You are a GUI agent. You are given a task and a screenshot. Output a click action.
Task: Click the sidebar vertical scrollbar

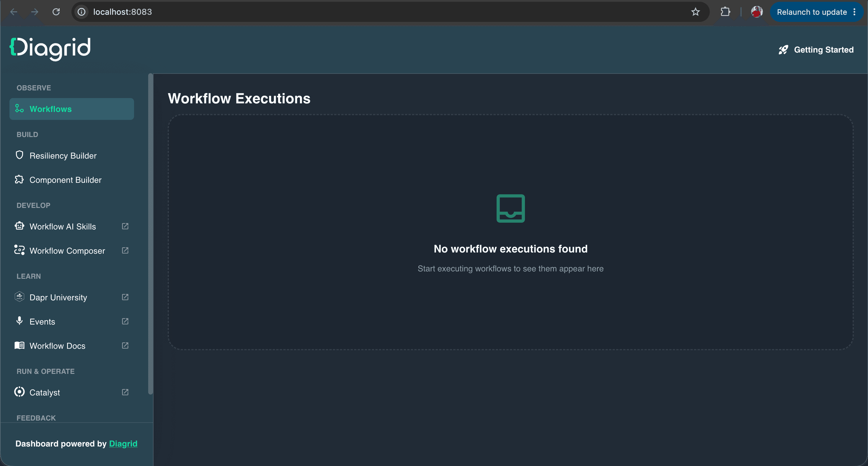(x=151, y=234)
